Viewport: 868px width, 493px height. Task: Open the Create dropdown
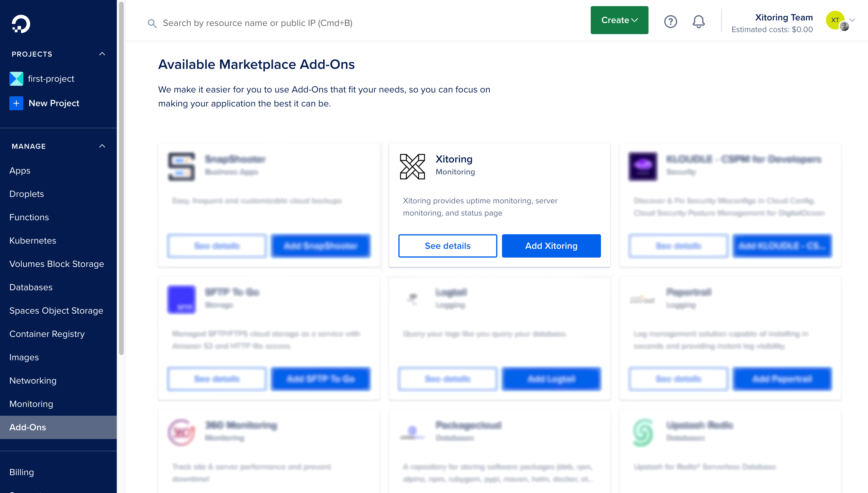[619, 20]
